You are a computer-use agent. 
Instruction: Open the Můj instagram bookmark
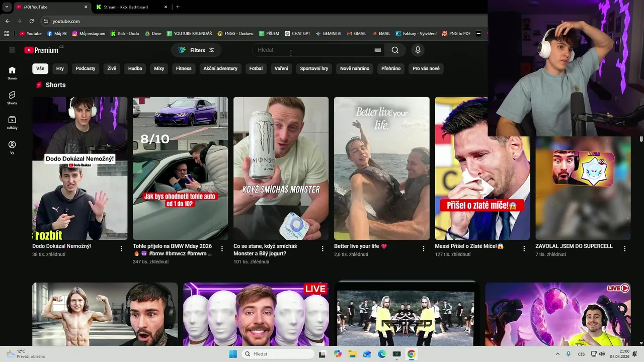tap(89, 34)
